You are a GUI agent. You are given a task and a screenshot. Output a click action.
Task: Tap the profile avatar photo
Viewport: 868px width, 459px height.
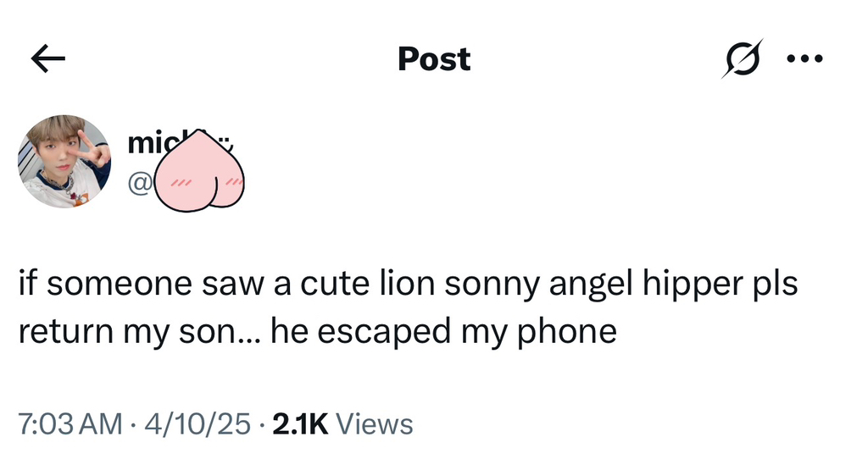[65, 162]
